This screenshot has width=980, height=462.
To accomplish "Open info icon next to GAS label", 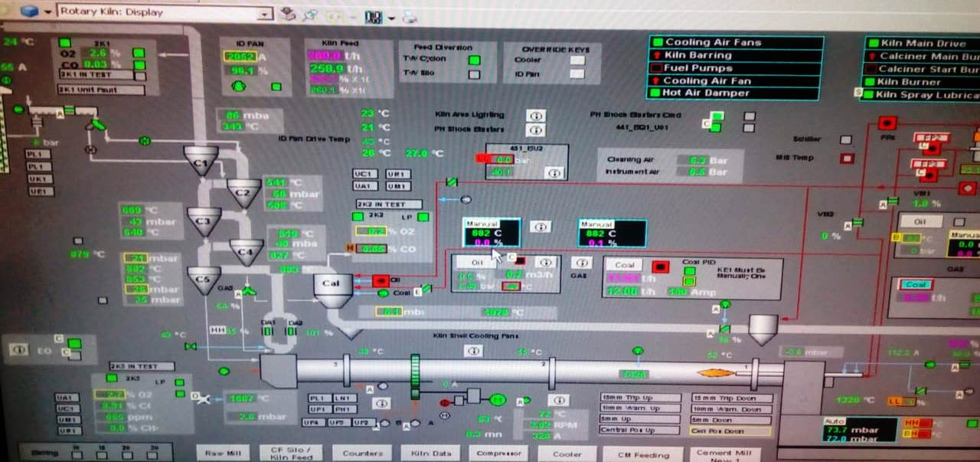I will pos(582,263).
